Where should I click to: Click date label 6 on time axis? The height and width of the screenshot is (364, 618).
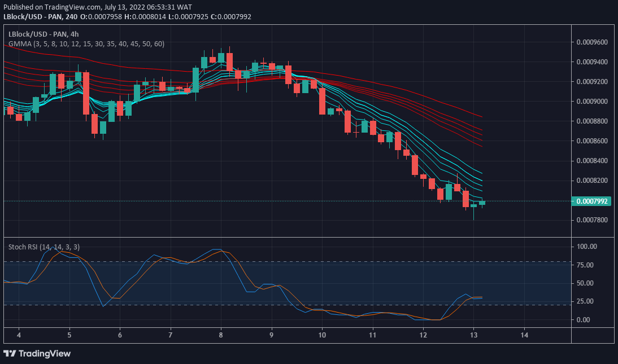click(x=120, y=335)
